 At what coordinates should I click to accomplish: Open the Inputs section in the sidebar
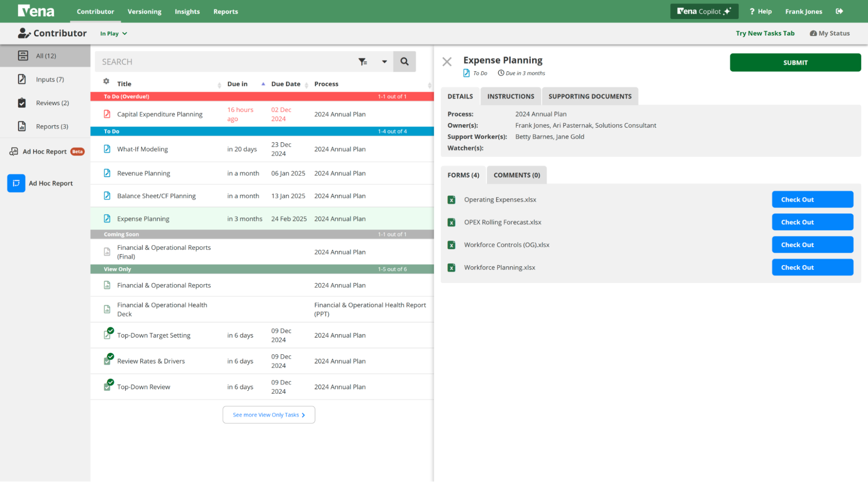coord(49,79)
